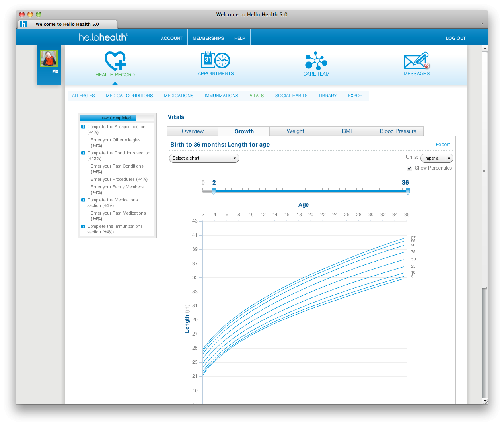
Task: Open the MEDICATIONS navigation item
Action: 178,96
